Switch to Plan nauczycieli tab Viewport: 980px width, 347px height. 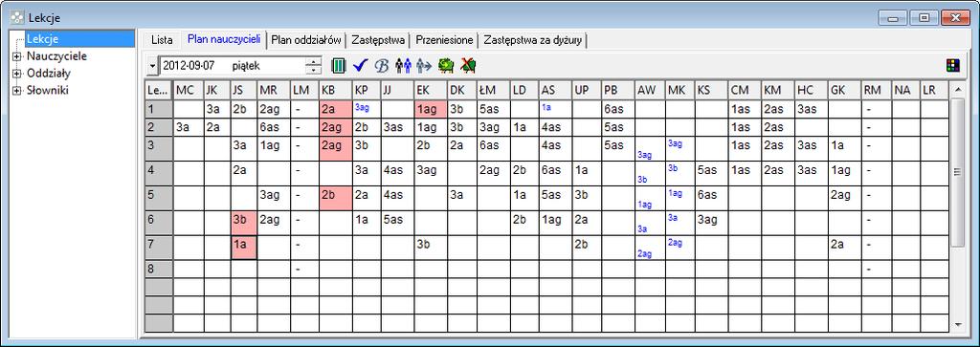coord(224,39)
